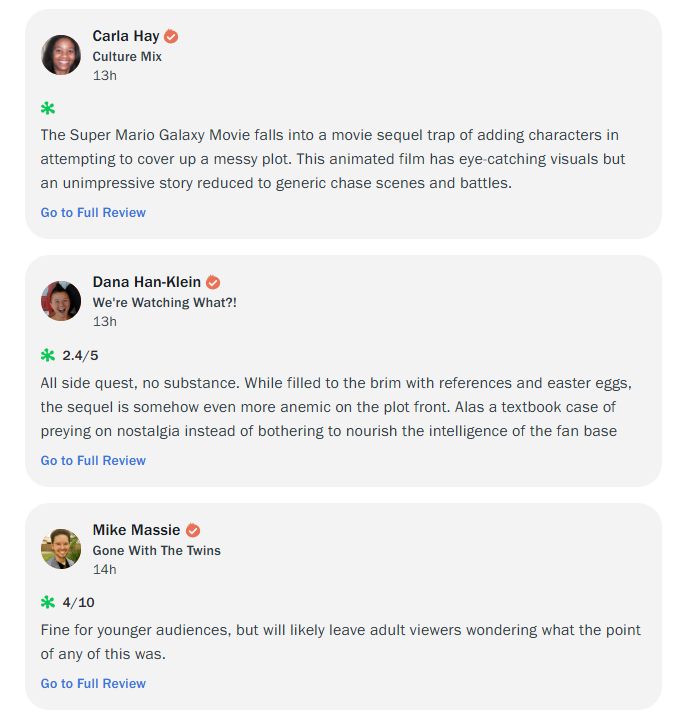The image size is (695, 723).
Task: Click the rotten splat icon beside 4/10
Action: click(x=48, y=602)
